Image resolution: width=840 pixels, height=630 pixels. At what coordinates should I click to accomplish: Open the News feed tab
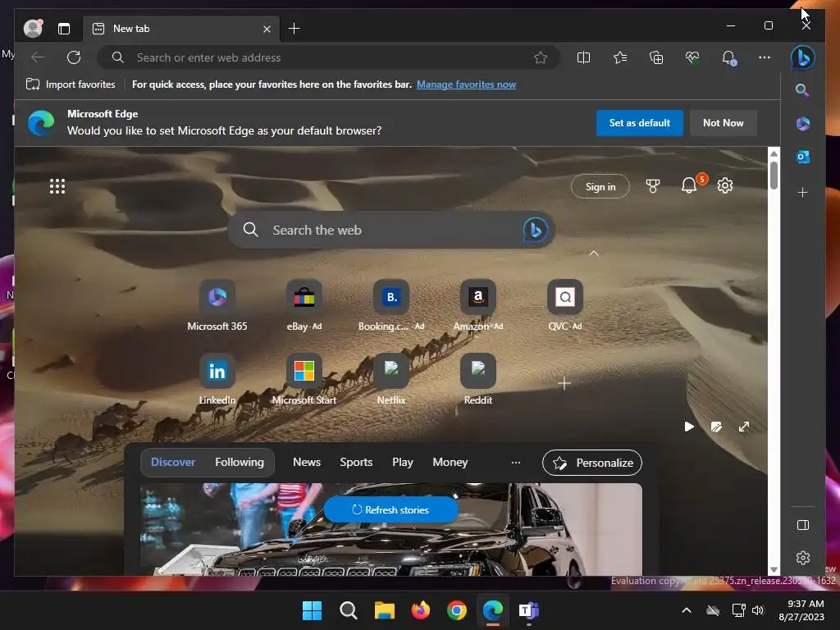[x=307, y=462]
